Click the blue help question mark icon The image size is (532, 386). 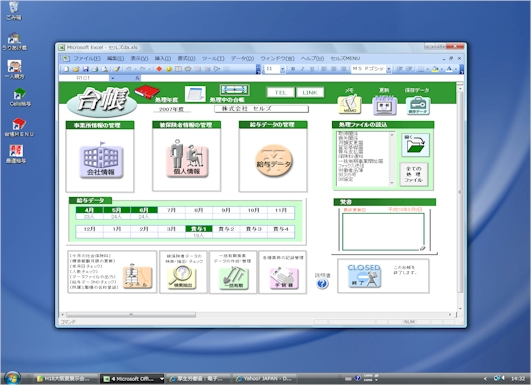322,284
